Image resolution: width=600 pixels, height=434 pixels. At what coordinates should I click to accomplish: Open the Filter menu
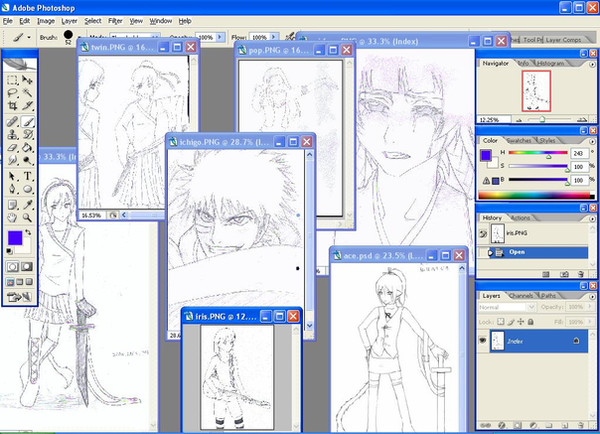[115, 21]
